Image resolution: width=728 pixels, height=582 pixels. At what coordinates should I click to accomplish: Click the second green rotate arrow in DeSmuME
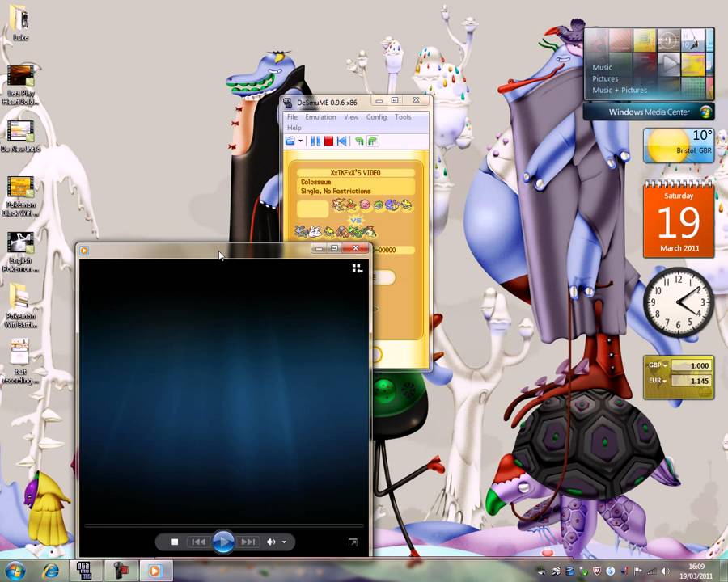(373, 141)
